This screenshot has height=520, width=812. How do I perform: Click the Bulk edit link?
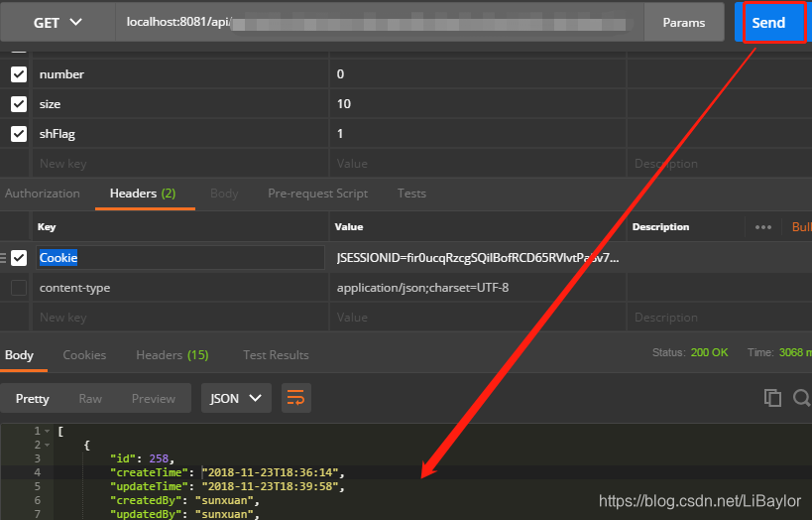click(x=802, y=227)
